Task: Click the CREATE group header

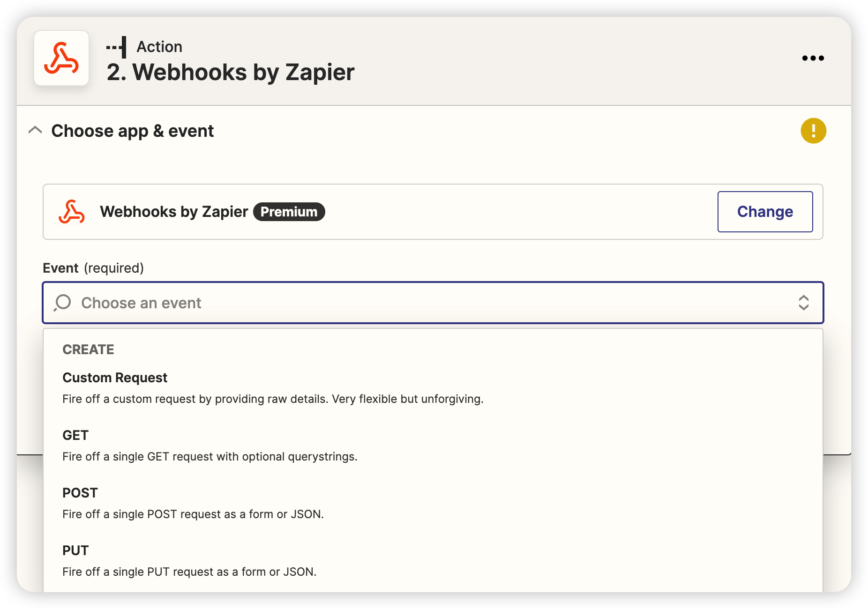Action: point(88,349)
